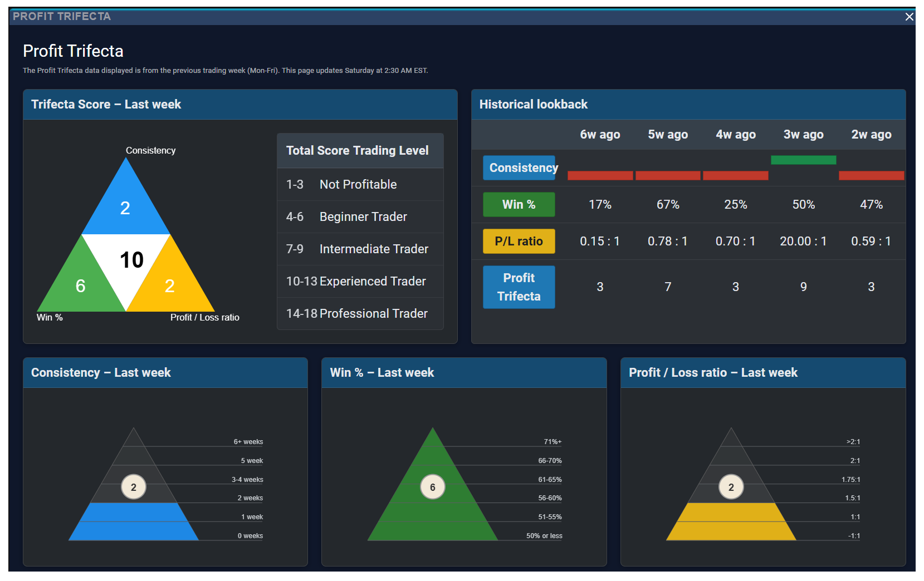The width and height of the screenshot is (924, 581).
Task: Click the 5w ago column header
Action: (x=668, y=134)
